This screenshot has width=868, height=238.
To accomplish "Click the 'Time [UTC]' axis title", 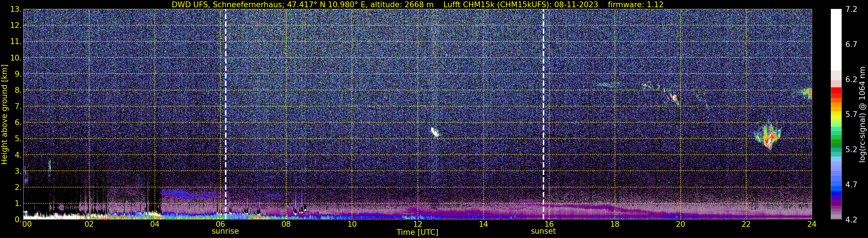I will (417, 232).
